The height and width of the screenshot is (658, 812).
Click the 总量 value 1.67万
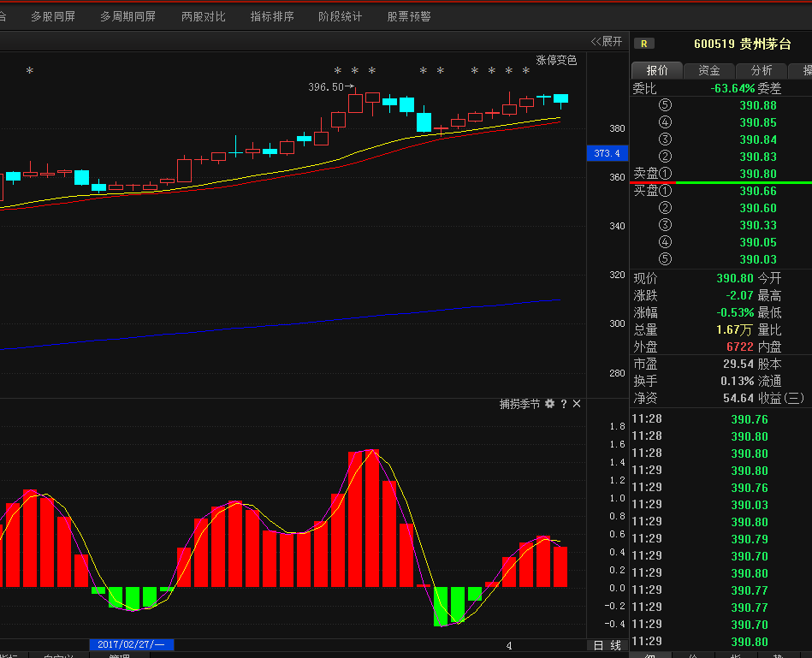point(734,329)
